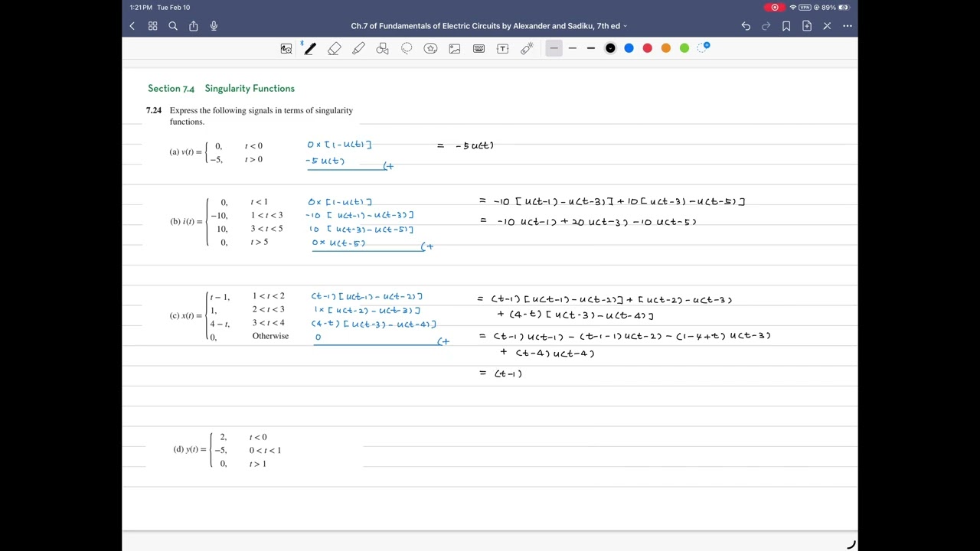Select the orange pen color
This screenshot has width=980, height=551.
point(666,48)
